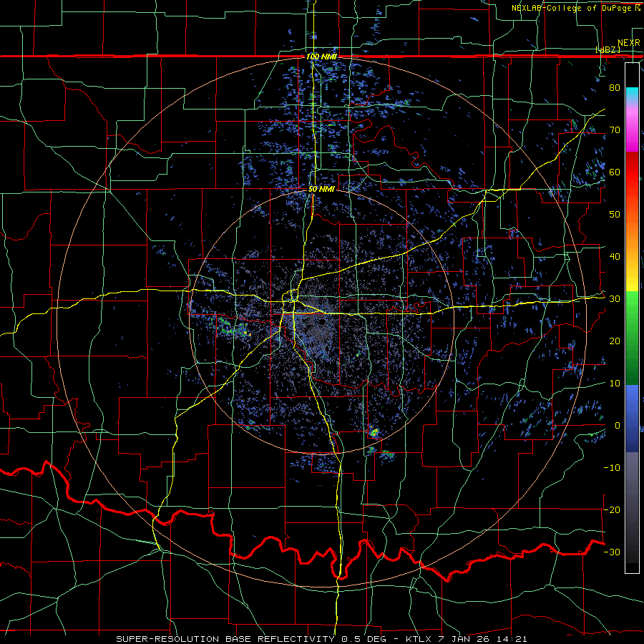Click the 50 NMI range ring label

(x=321, y=190)
